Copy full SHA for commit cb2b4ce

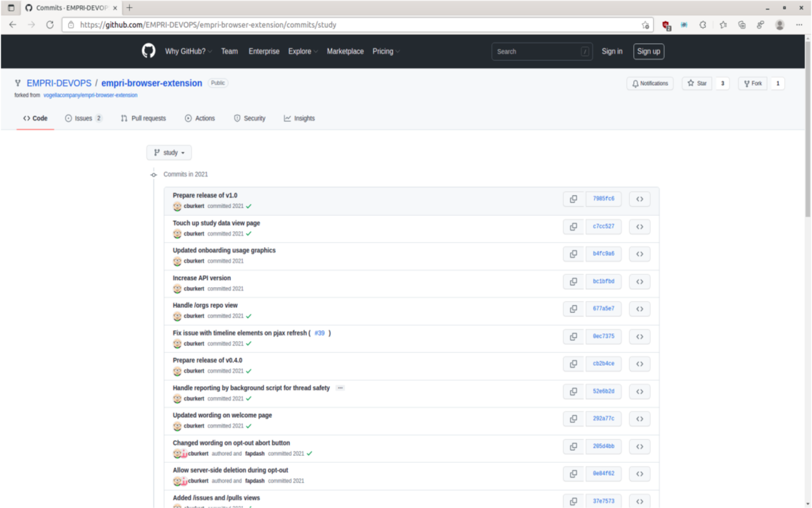tap(573, 364)
